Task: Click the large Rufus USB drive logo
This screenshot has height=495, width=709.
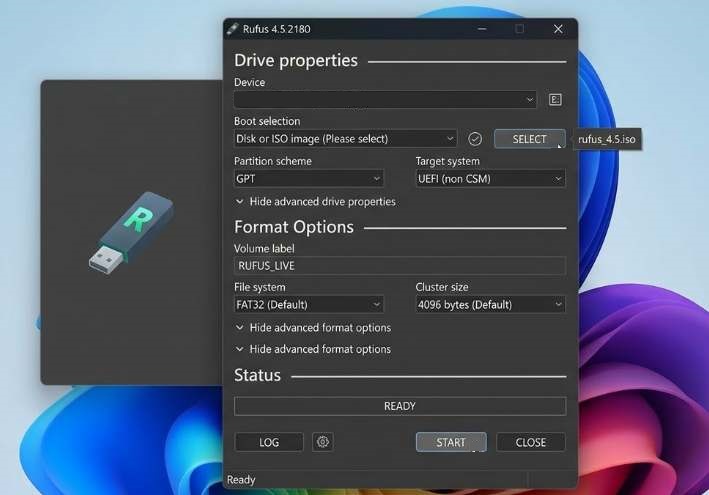Action: (x=129, y=232)
